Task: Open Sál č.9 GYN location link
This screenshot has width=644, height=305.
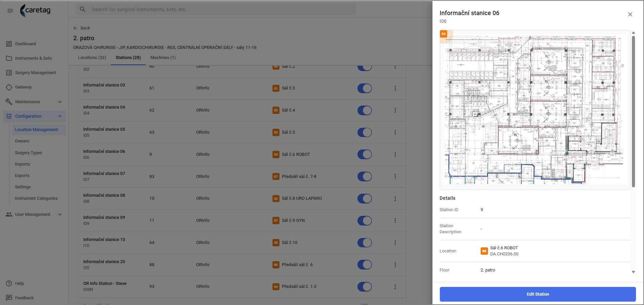Action: point(293,221)
